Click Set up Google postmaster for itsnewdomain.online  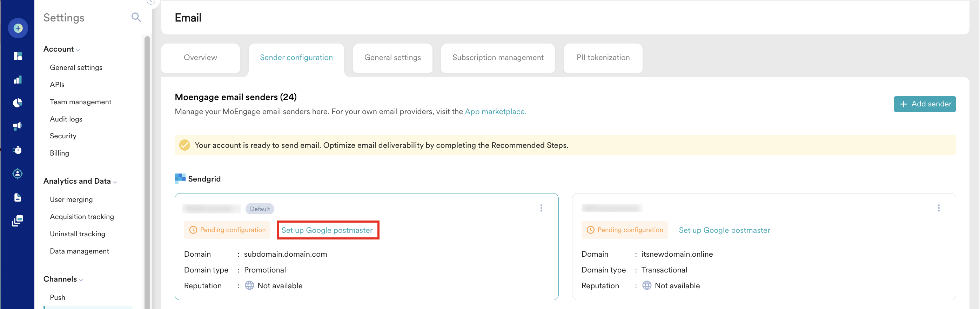click(x=724, y=230)
